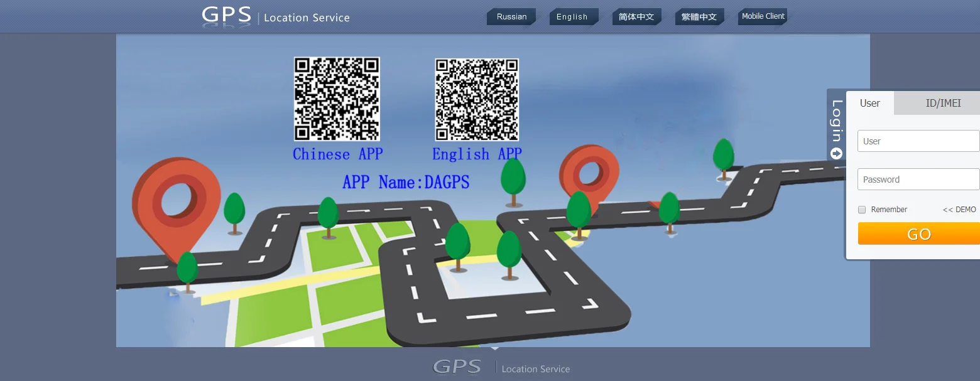Submit login with the GO button
This screenshot has width=980, height=381.
919,234
